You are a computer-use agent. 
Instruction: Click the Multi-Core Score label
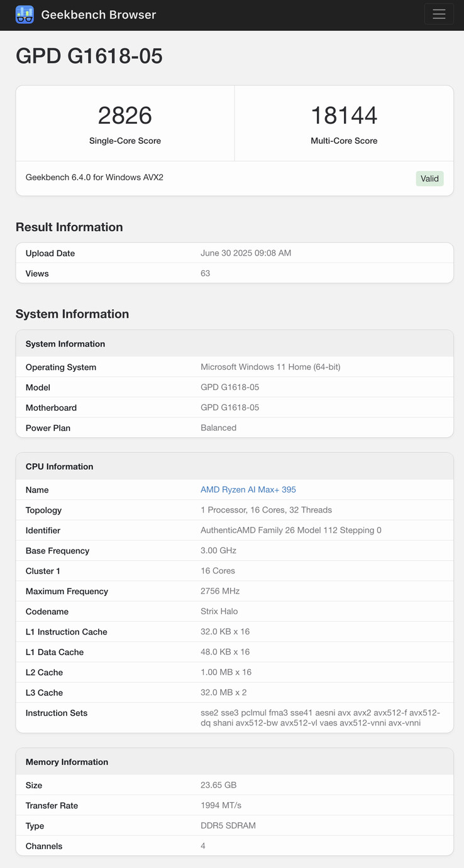coord(344,141)
